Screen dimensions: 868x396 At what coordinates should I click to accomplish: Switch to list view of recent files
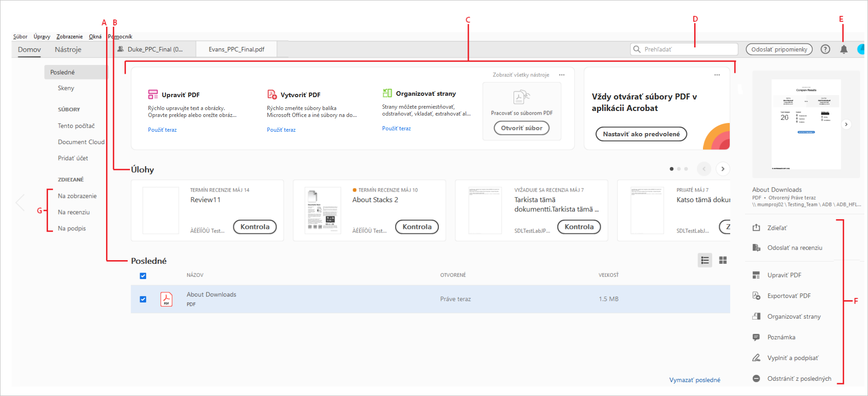point(705,260)
